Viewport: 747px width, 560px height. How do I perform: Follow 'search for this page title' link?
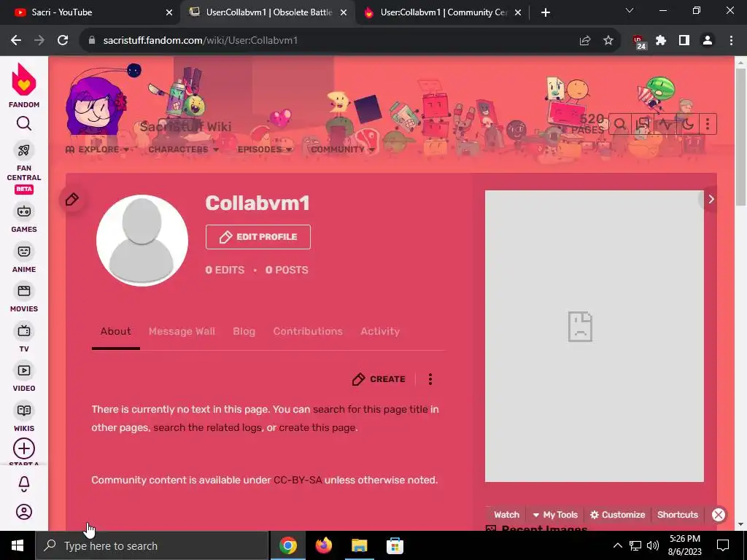click(x=371, y=410)
